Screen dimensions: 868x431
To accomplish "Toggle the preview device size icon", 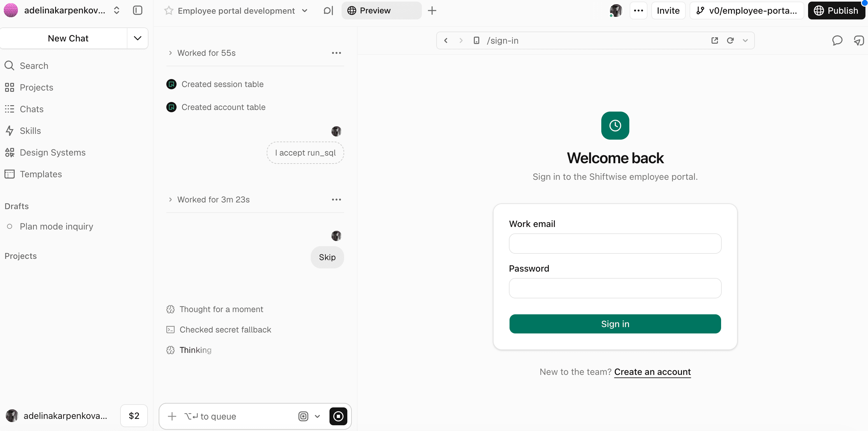I will pyautogui.click(x=476, y=40).
